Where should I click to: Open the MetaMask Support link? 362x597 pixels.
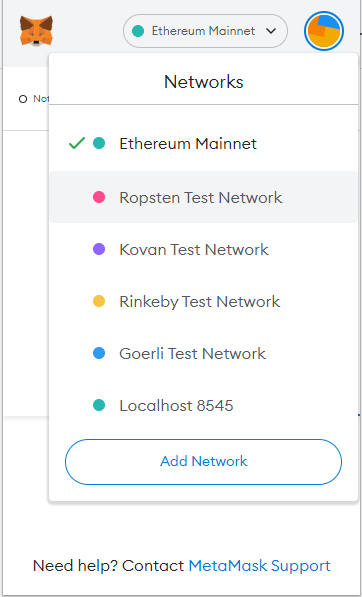(260, 566)
